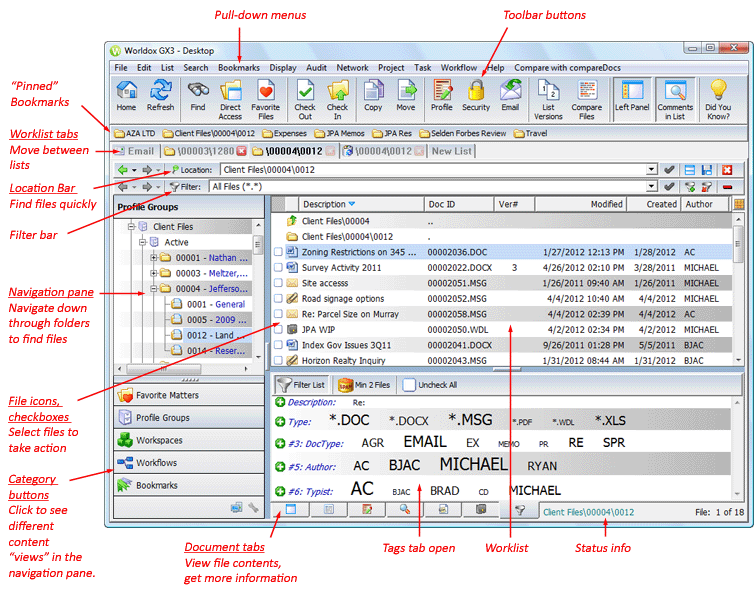Screen dimensions: 754x596
Task: Check the box for Zoning Restrictions on 345
Action: point(278,252)
